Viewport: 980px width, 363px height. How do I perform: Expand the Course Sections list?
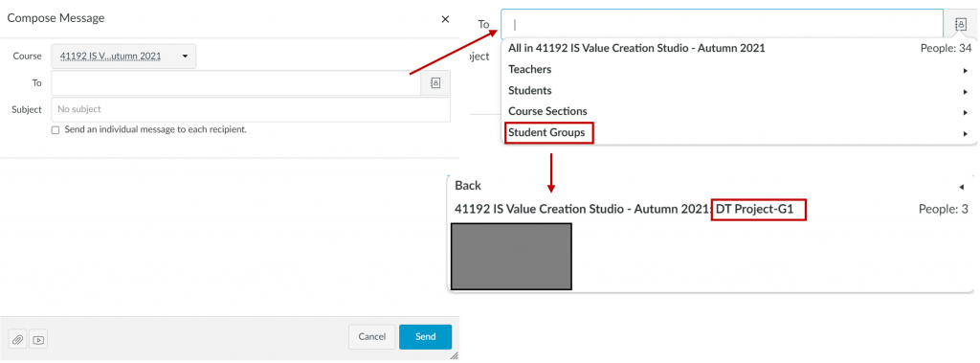pos(740,111)
